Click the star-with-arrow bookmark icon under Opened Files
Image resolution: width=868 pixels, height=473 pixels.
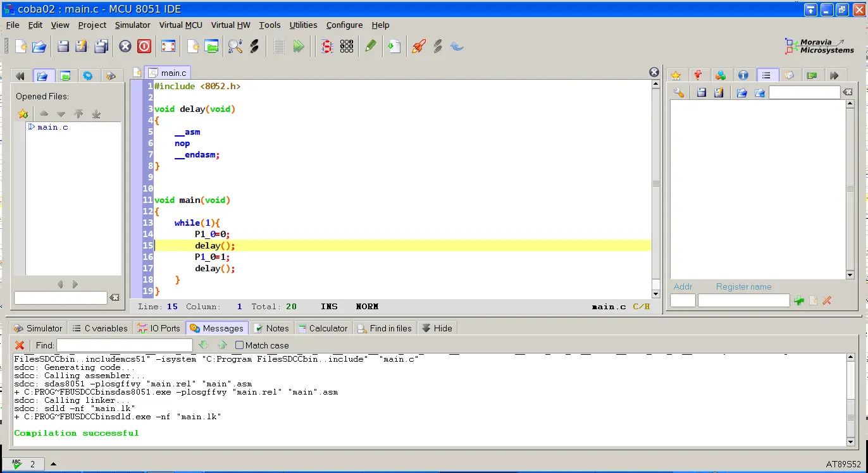pyautogui.click(x=23, y=114)
